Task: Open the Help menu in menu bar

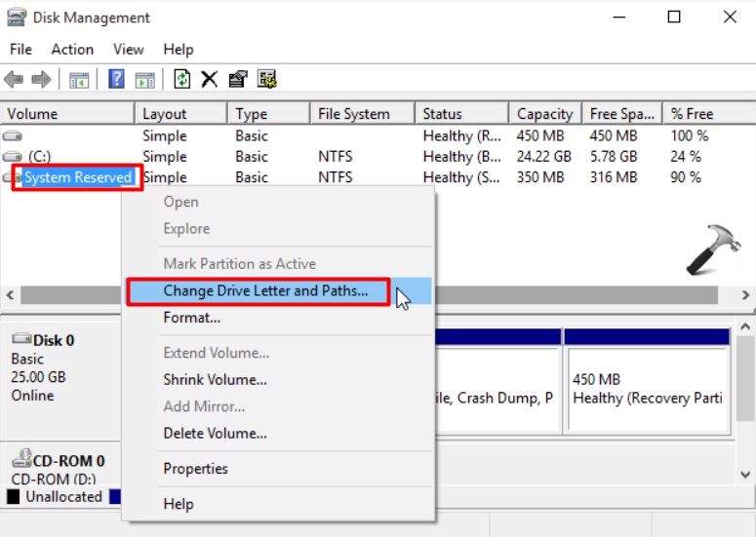Action: tap(179, 49)
